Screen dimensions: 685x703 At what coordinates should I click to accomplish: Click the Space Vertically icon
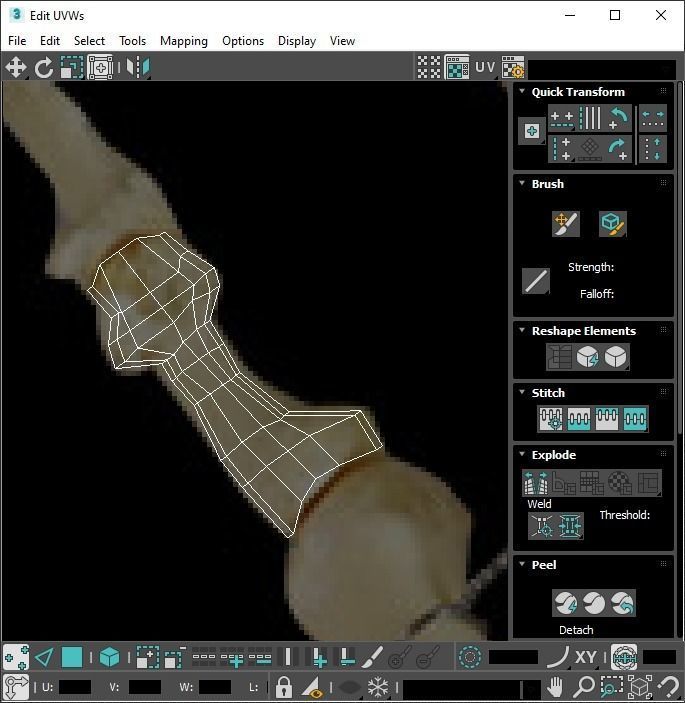(x=653, y=149)
